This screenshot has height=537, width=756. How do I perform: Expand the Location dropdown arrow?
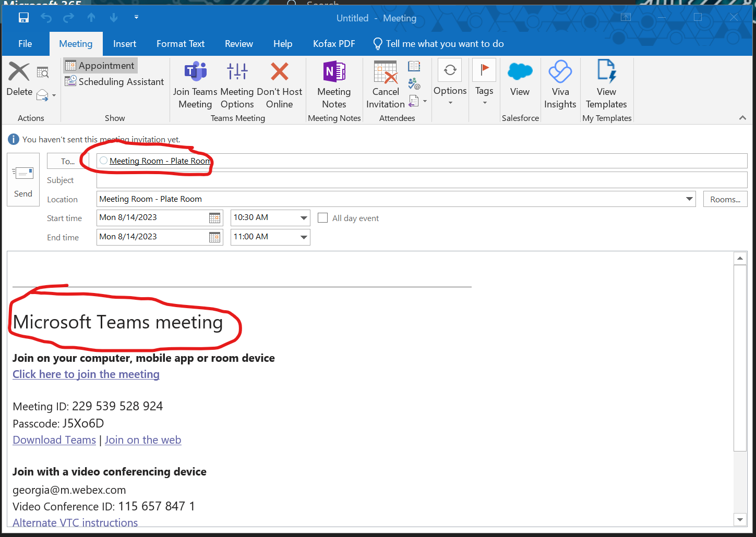point(689,199)
